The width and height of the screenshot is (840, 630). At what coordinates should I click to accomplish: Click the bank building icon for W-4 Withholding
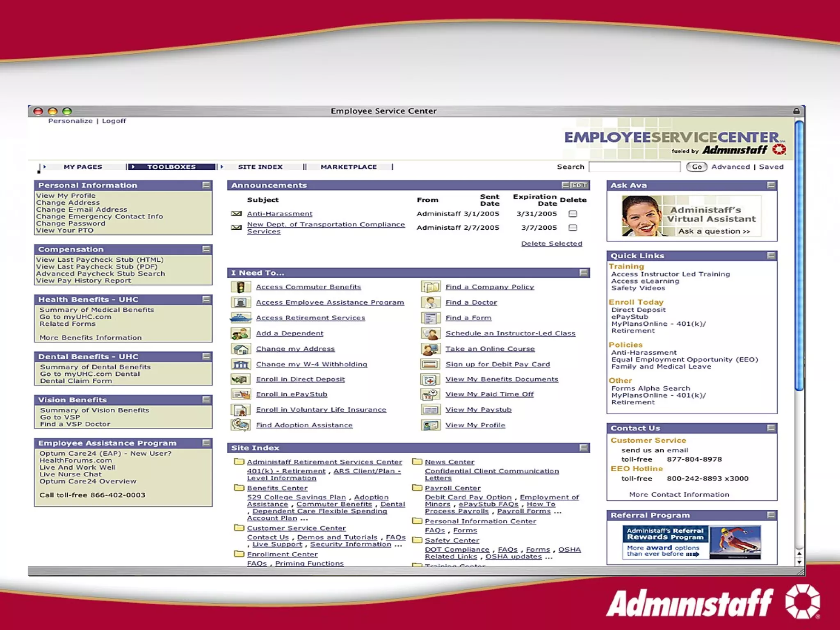pos(241,364)
